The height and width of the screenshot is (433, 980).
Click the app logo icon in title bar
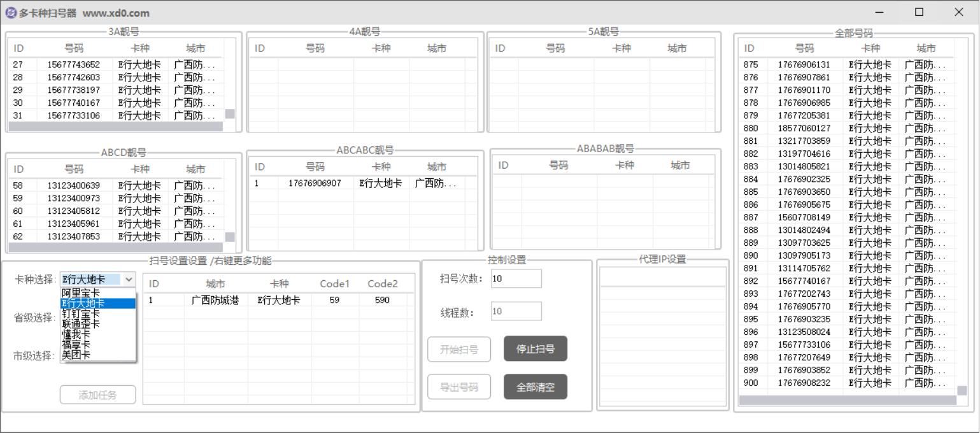11,12
